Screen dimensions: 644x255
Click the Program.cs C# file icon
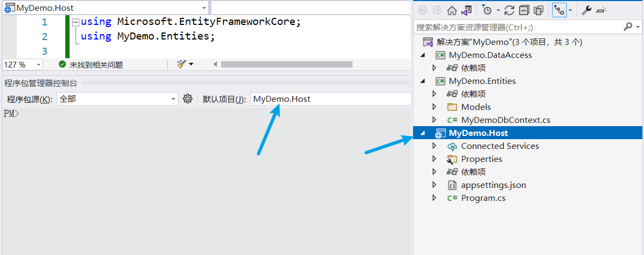(x=452, y=198)
